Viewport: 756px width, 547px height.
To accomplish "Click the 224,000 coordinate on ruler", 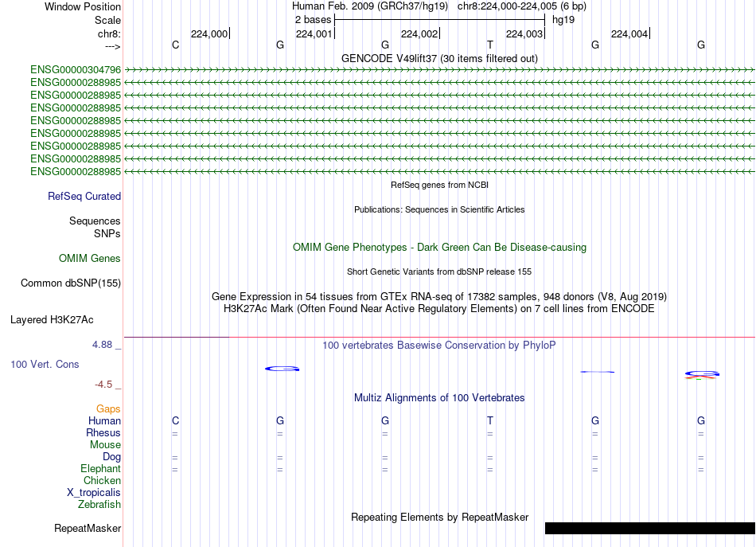I will point(208,33).
